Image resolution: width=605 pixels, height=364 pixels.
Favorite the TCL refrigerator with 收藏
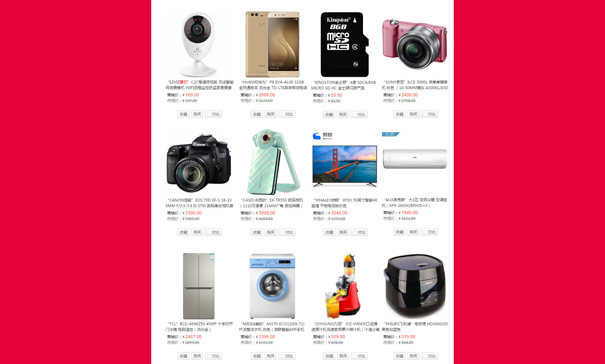coord(183,356)
